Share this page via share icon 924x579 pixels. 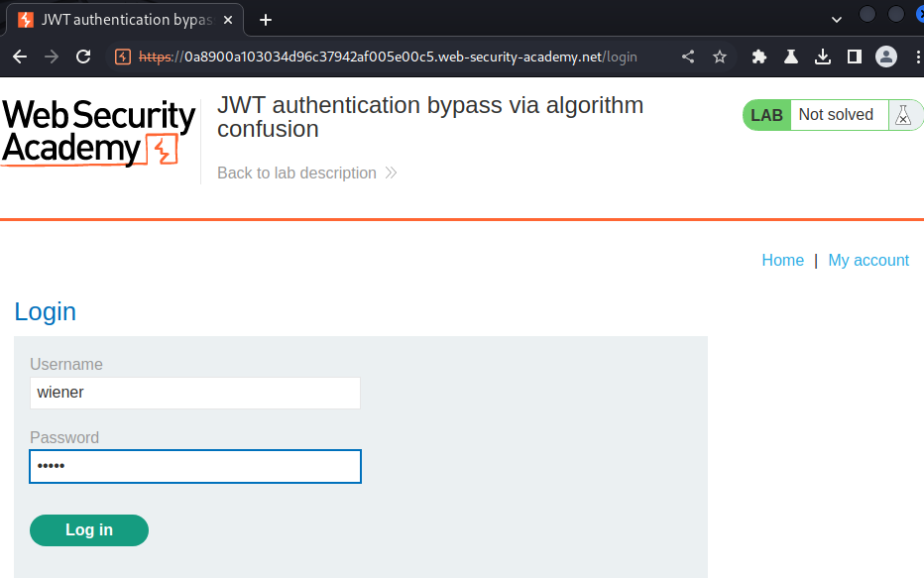pyautogui.click(x=688, y=57)
